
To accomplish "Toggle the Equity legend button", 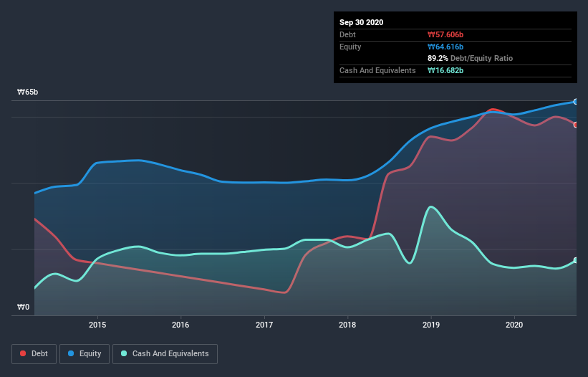I will pyautogui.click(x=85, y=354).
